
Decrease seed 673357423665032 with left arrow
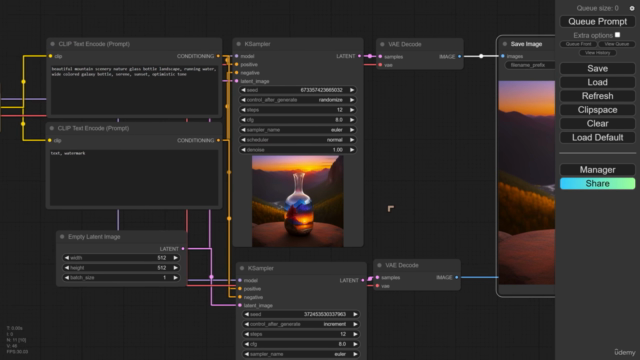coord(243,90)
